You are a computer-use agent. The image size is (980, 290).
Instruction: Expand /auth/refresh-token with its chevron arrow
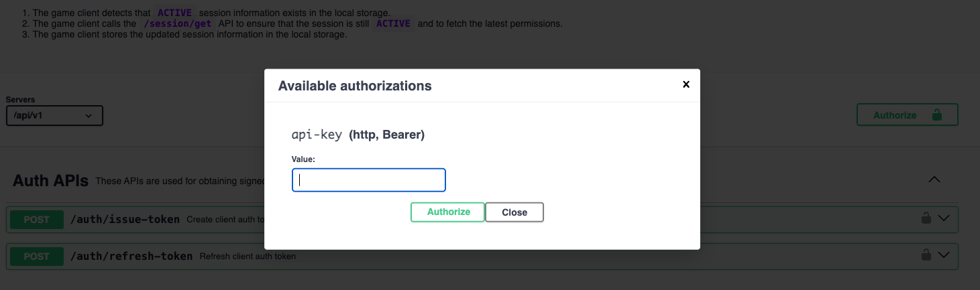tap(944, 255)
